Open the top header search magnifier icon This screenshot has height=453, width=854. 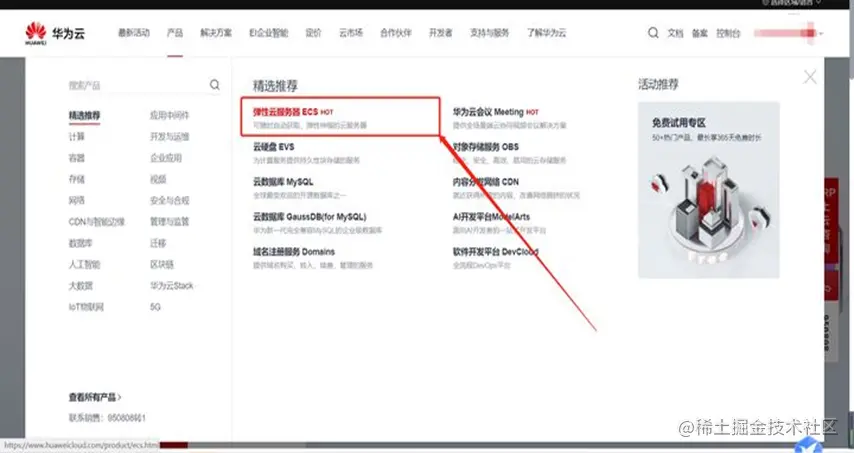[x=653, y=33]
